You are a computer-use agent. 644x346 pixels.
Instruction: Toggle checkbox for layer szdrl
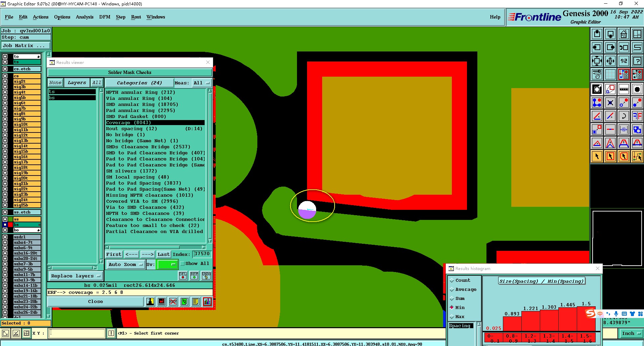click(x=5, y=237)
